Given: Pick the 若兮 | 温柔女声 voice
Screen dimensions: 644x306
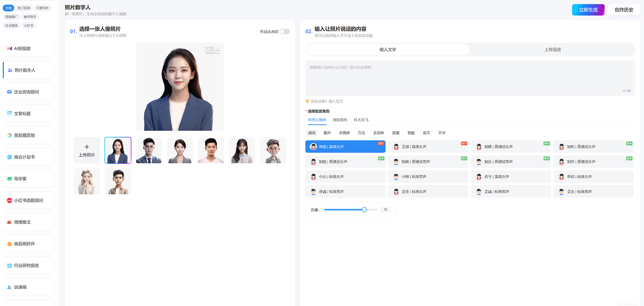Looking at the screenshot, I should click(511, 176).
